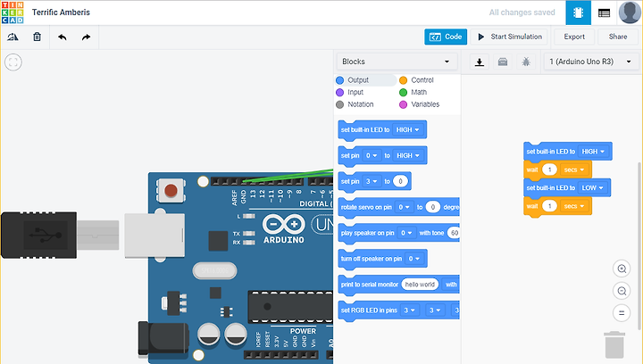Select the Input block category
Image resolution: width=643 pixels, height=364 pixels.
click(x=350, y=92)
